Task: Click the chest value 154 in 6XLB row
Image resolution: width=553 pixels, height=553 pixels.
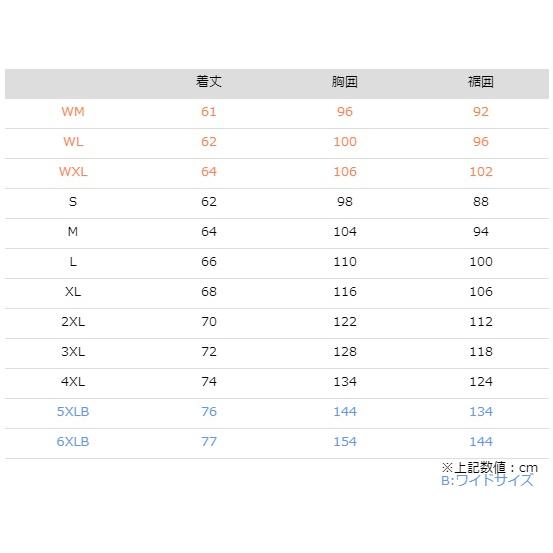Action: [345, 442]
